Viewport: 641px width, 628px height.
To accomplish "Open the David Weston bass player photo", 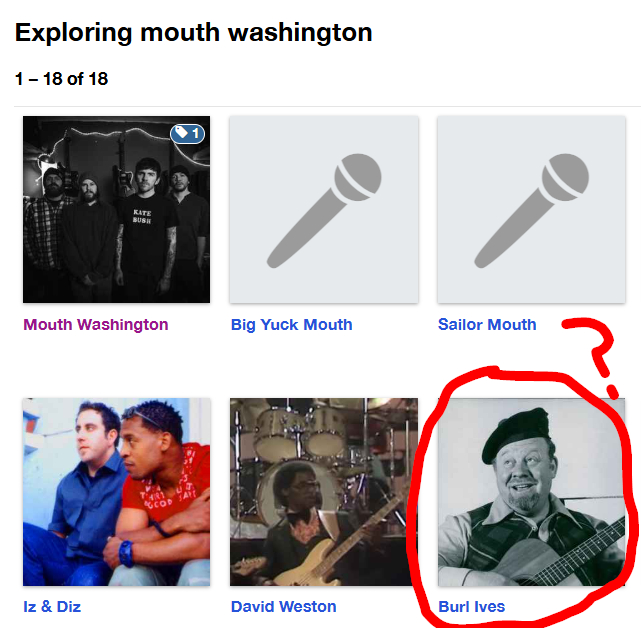I will [x=323, y=491].
